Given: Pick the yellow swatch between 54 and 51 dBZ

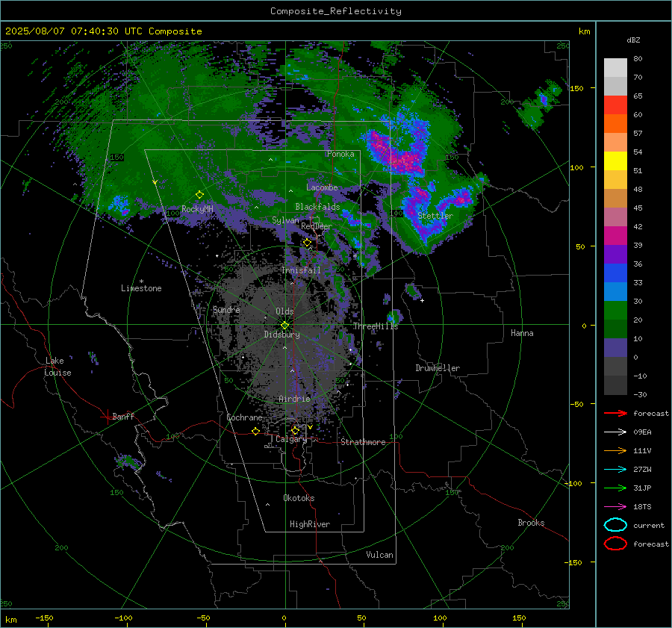Looking at the screenshot, I should (x=615, y=161).
